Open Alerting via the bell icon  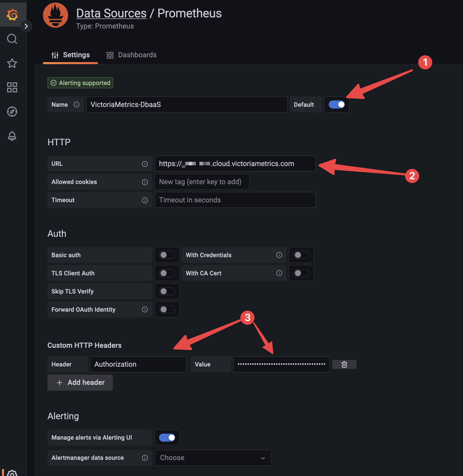12,136
